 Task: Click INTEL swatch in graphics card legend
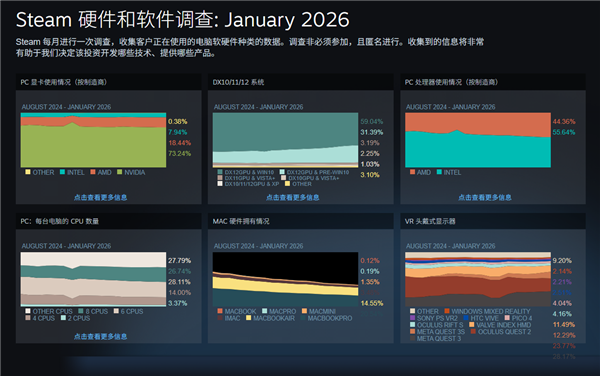point(62,172)
